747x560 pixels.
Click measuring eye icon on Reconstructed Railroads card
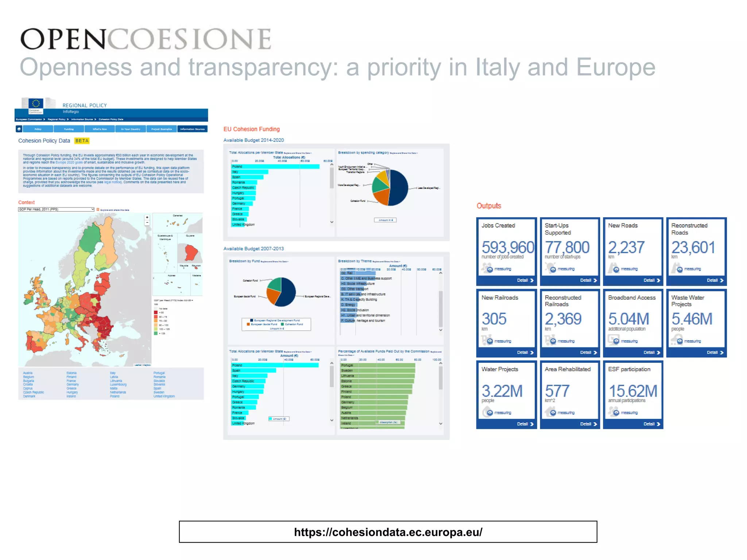pyautogui.click(x=553, y=341)
